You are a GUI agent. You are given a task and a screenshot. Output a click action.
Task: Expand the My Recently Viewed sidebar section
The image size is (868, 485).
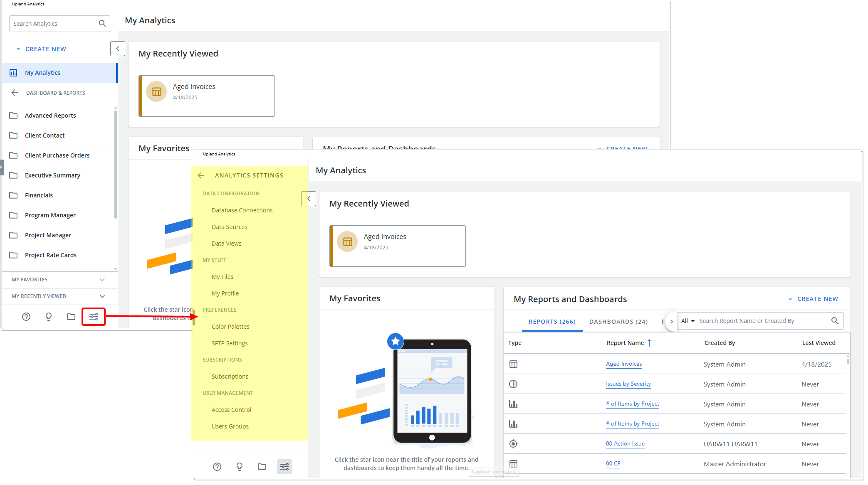(102, 296)
